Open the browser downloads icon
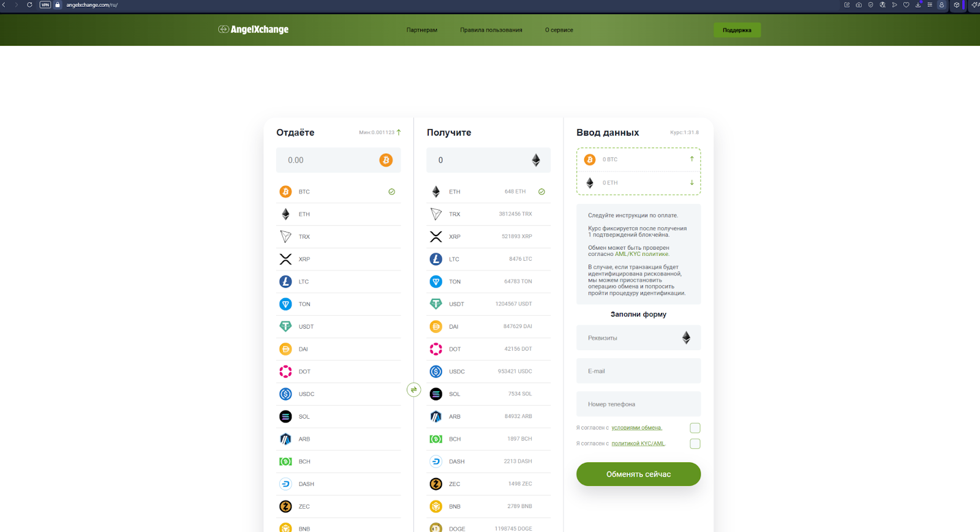980x532 pixels. pyautogui.click(x=918, y=5)
